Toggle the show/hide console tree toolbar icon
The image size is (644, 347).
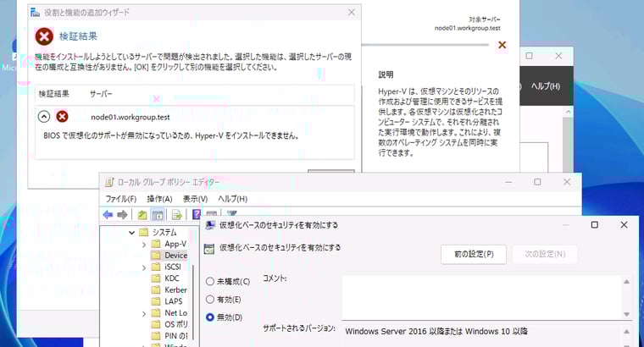[158, 214]
